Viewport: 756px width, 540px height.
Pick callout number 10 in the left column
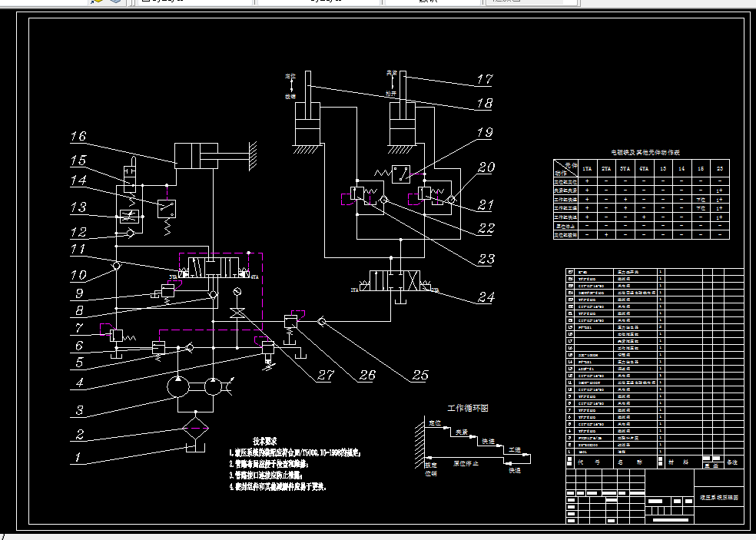pyautogui.click(x=78, y=275)
